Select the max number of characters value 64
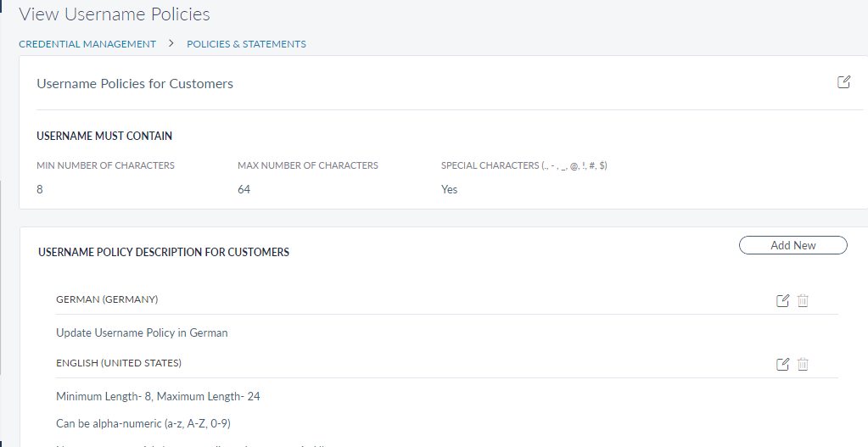Image resolution: width=868 pixels, height=447 pixels. [x=244, y=189]
